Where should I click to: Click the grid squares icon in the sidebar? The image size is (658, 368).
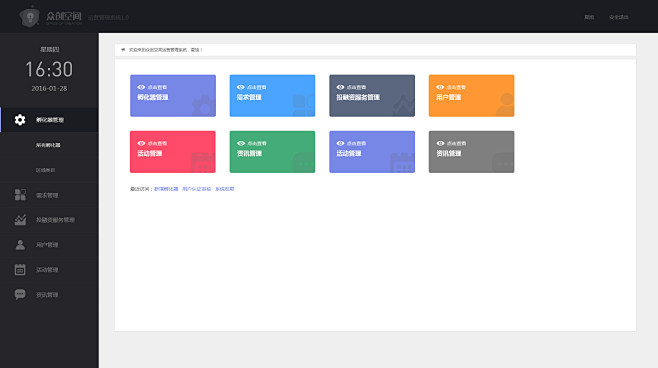(20, 195)
